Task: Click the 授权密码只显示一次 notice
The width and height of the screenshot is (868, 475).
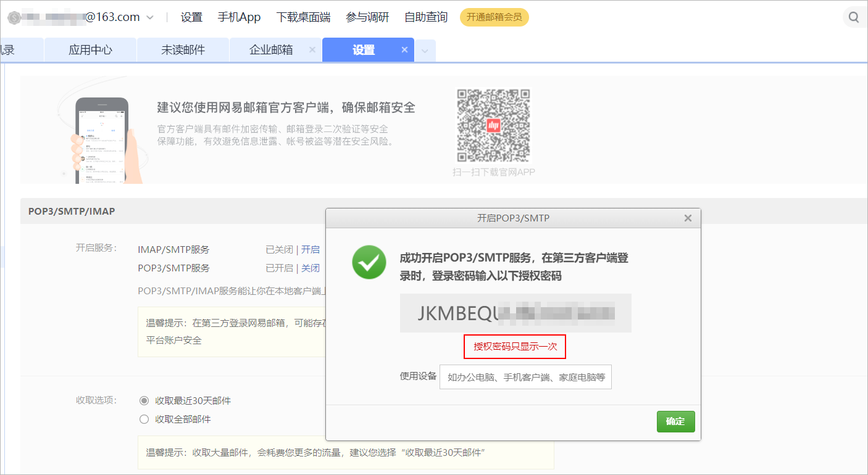Action: tap(515, 347)
